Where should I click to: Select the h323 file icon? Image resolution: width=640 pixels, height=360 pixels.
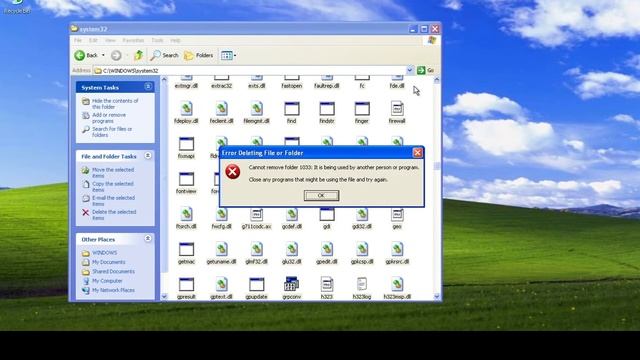[x=327, y=284]
